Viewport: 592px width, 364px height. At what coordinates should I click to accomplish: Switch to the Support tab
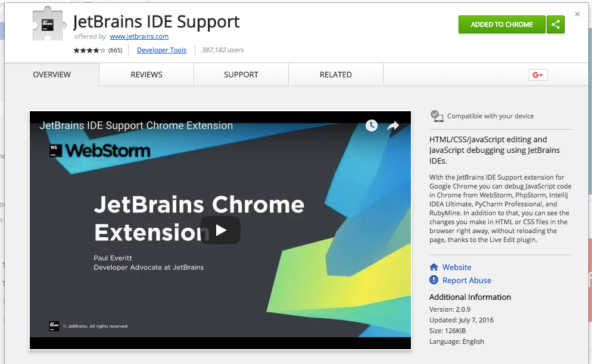[x=241, y=75]
